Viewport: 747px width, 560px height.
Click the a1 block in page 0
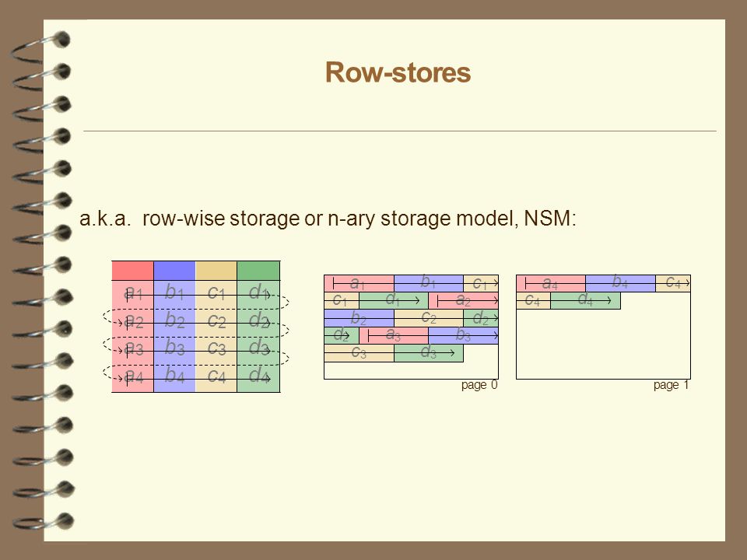point(359,283)
